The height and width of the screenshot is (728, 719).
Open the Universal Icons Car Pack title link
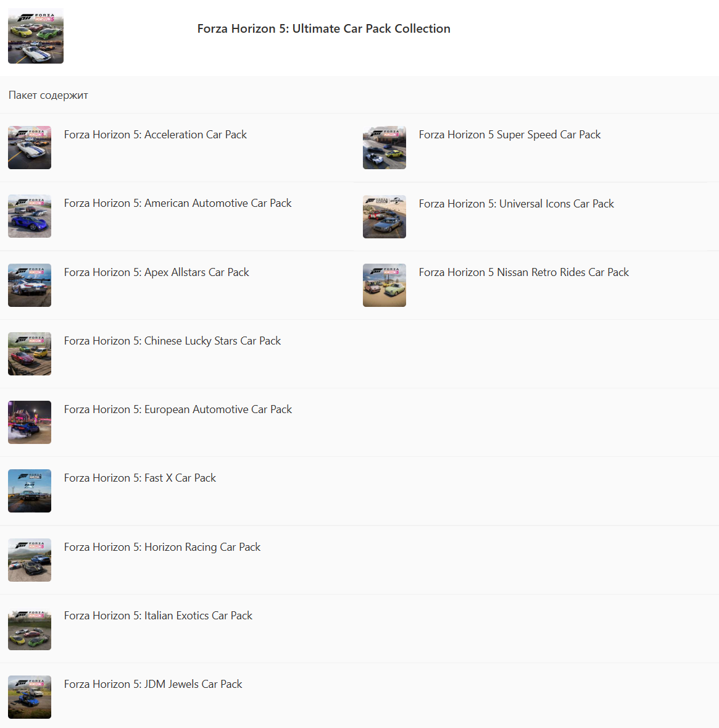click(x=516, y=204)
